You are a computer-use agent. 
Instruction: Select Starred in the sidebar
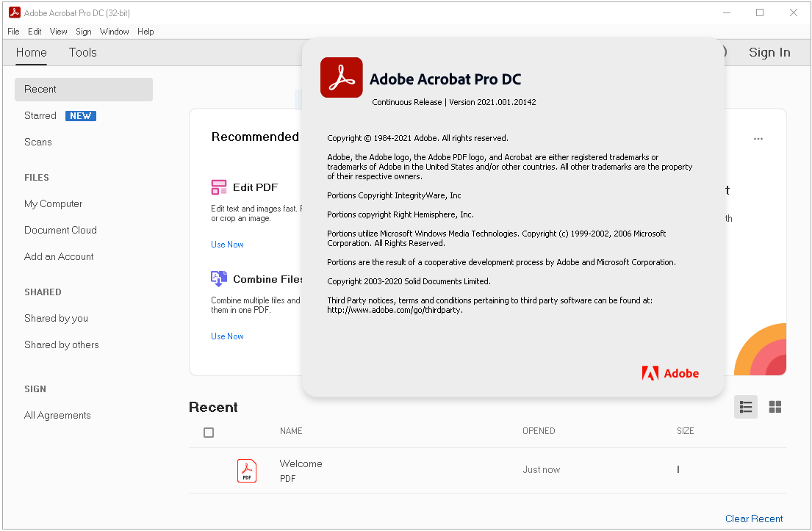pyautogui.click(x=40, y=115)
